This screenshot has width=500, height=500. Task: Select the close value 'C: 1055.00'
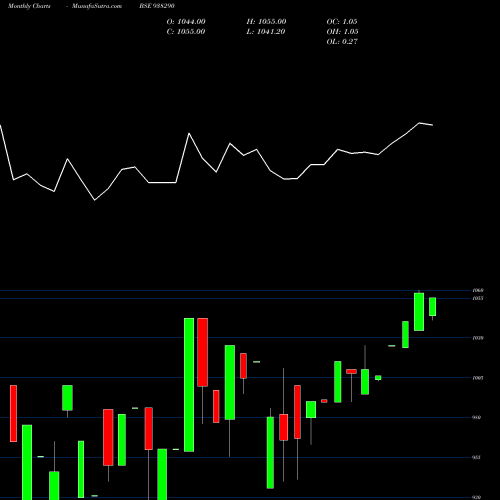point(186,32)
